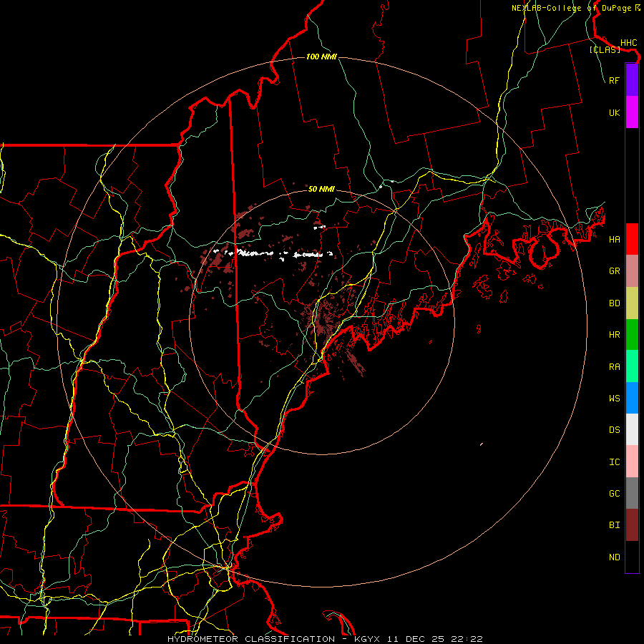The image size is (644, 644).
Task: Pick the RA light green legend swatch
Action: [632, 366]
